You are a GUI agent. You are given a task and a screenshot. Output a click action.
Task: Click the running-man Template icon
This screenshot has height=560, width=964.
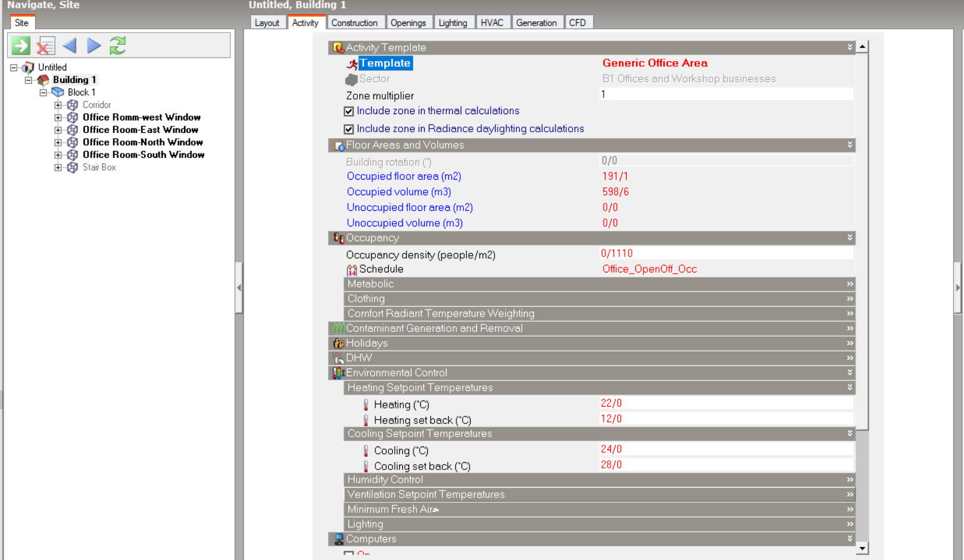pyautogui.click(x=352, y=64)
